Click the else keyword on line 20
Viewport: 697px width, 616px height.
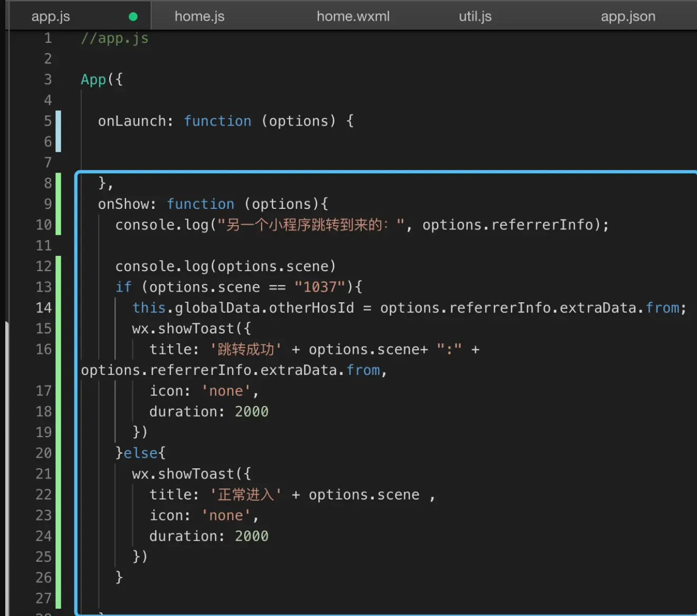[x=140, y=453]
